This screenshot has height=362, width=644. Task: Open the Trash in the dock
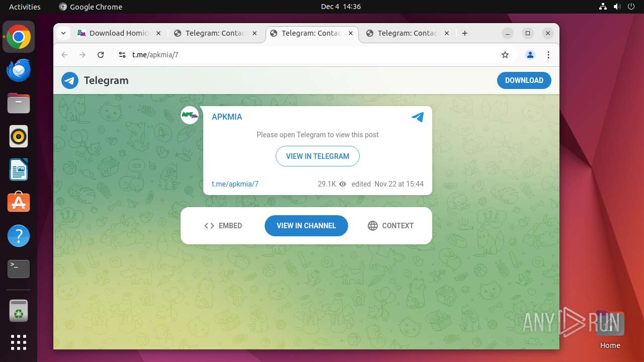(19, 311)
